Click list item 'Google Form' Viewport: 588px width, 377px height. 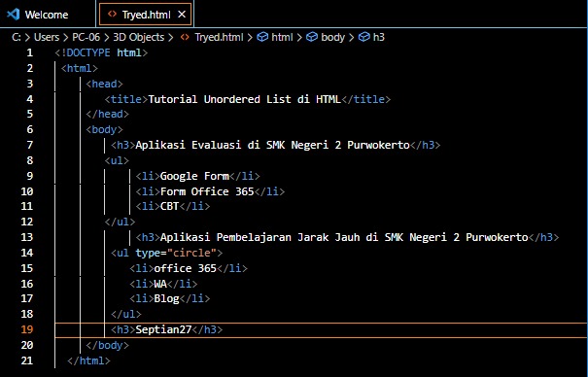194,176
